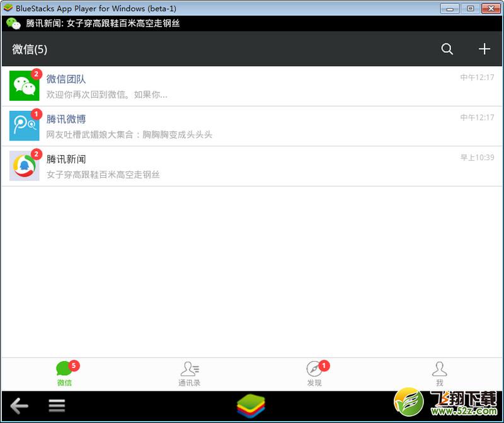
Task: Click the plus icon in WeChat header
Action: click(484, 49)
